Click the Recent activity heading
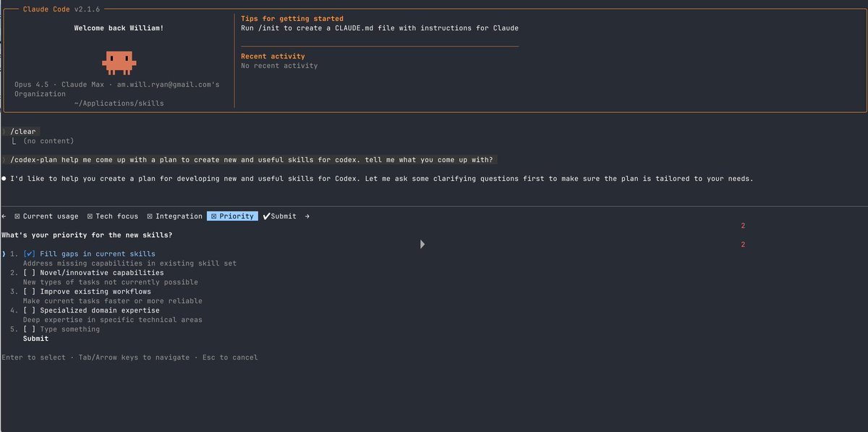Screen dimensions: 868x432 pos(273,56)
